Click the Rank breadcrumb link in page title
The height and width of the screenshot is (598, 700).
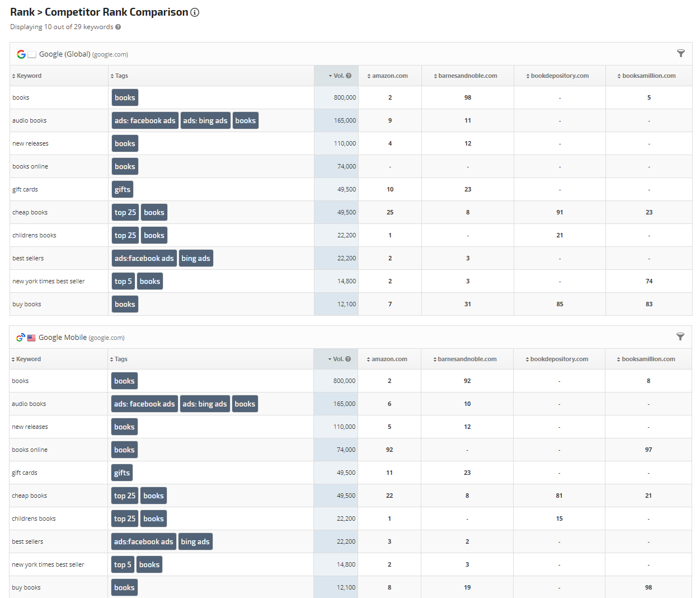tap(22, 12)
